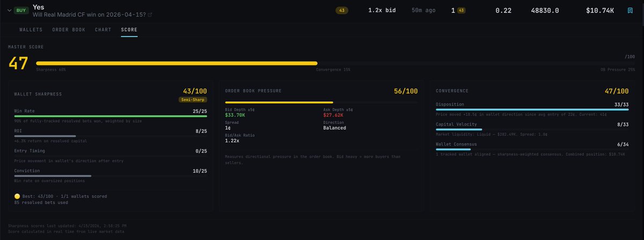Open the Order Book tab
644x240 pixels.
pyautogui.click(x=69, y=30)
